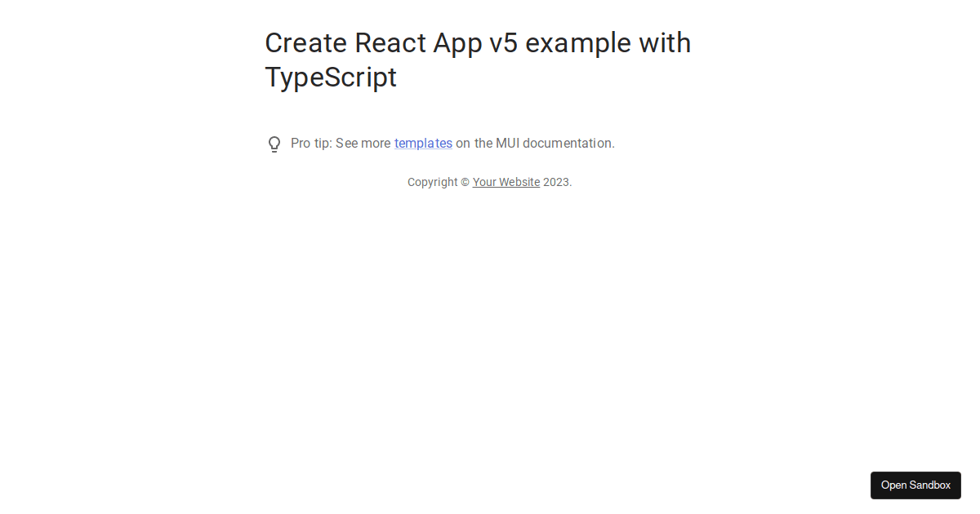Click the black Open Sandbox badge

[915, 485]
